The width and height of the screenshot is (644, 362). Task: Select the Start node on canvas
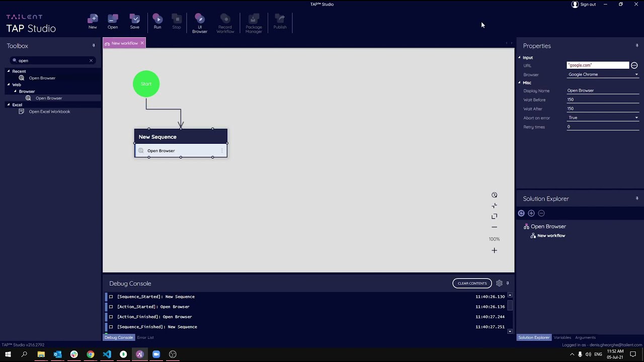[146, 84]
